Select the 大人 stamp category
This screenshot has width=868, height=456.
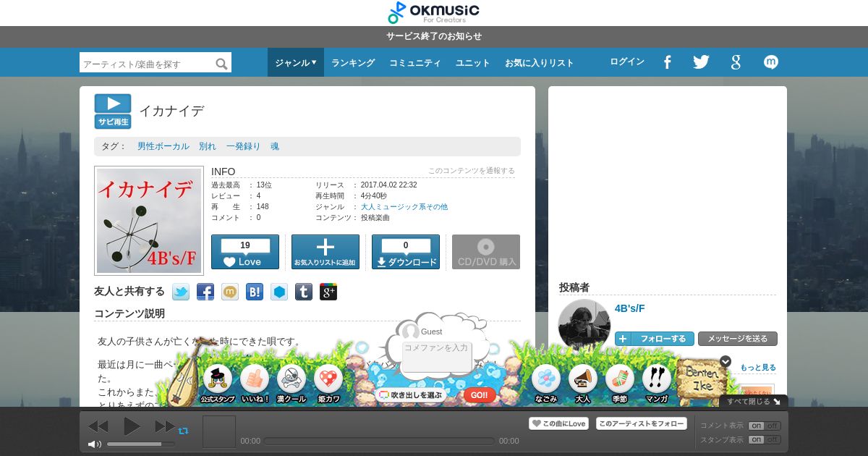tap(583, 383)
